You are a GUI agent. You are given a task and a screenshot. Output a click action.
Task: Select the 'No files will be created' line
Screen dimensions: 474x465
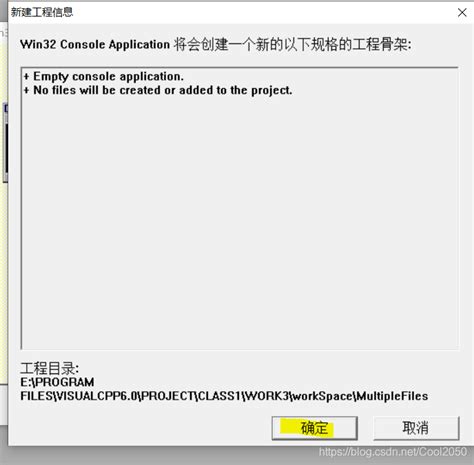point(158,90)
